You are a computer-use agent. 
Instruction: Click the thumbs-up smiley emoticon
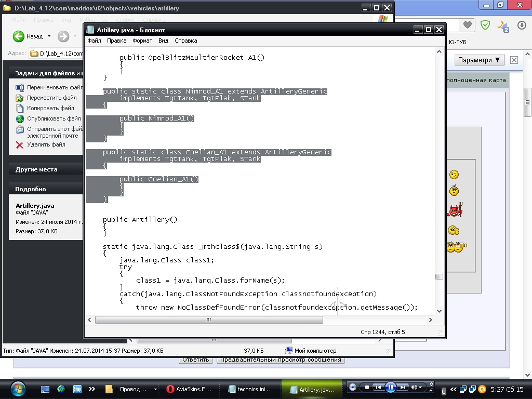pyautogui.click(x=454, y=231)
